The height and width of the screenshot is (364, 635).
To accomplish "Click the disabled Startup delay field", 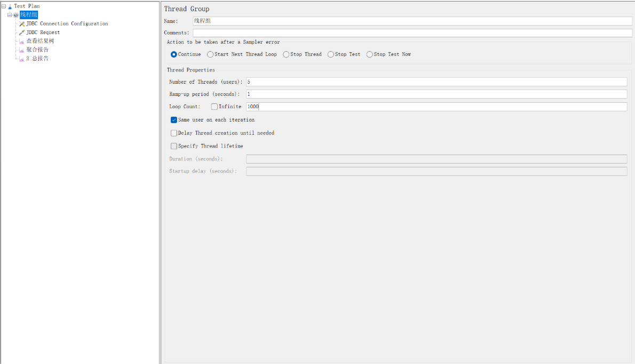I will [x=436, y=172].
